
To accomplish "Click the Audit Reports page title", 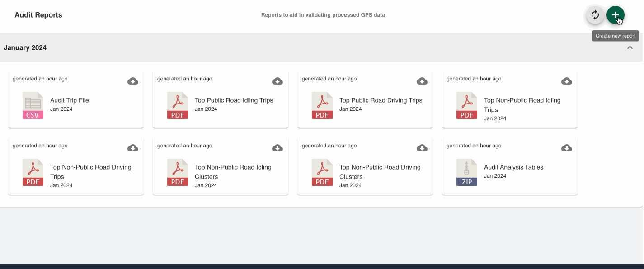I will pyautogui.click(x=38, y=15).
